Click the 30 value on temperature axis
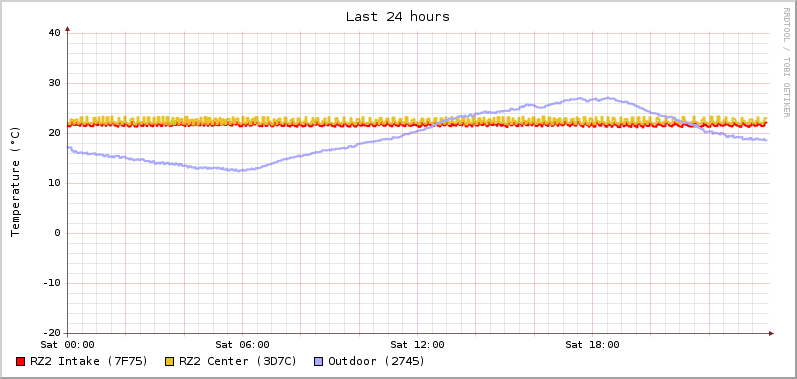Image resolution: width=797 pixels, height=379 pixels. [x=54, y=83]
